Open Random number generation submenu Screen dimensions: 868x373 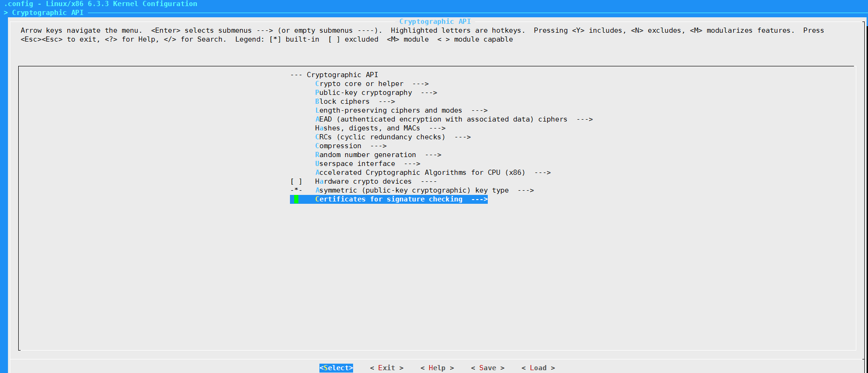click(x=365, y=155)
